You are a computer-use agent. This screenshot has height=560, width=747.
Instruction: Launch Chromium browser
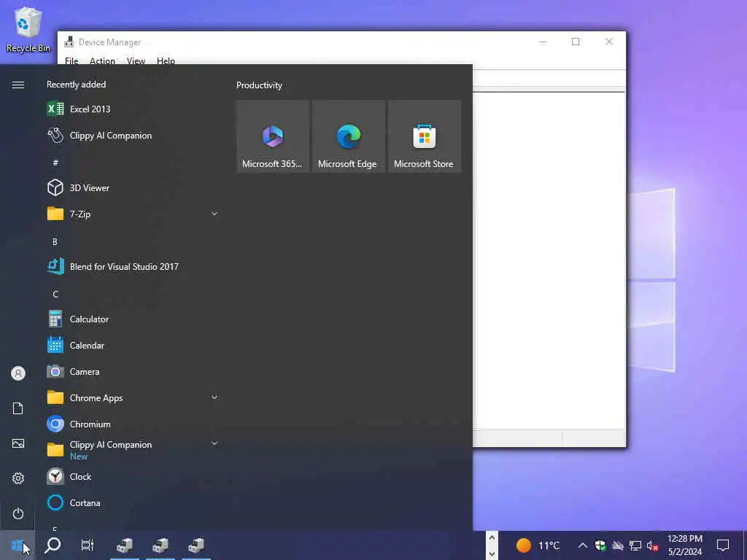pyautogui.click(x=133, y=424)
